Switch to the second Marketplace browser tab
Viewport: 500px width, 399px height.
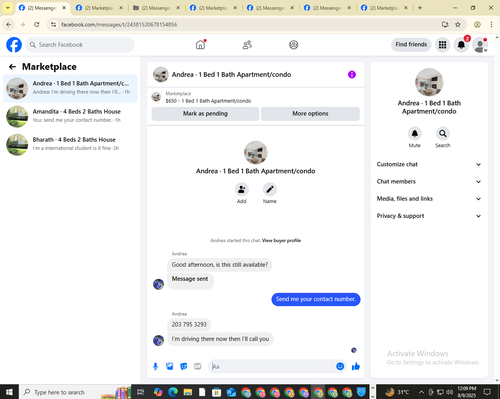(100, 8)
